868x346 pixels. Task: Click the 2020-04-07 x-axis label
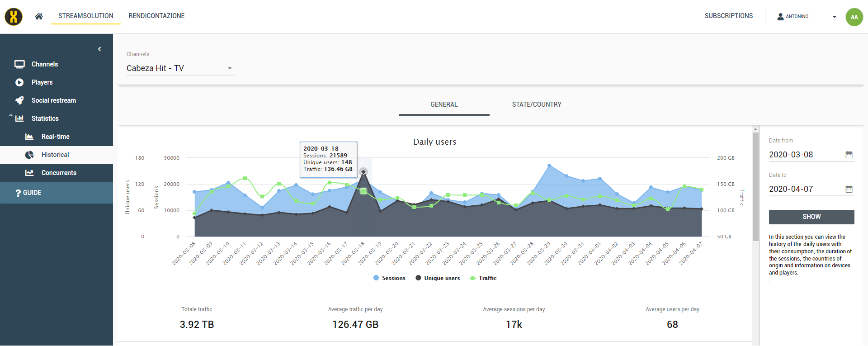(691, 254)
